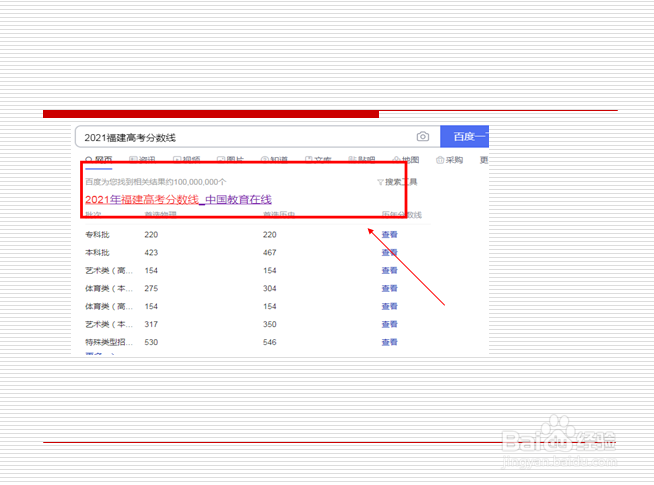This screenshot has width=654, height=485.
Task: Click 查看 in the 体育类（本… 275 row
Action: tap(390, 288)
